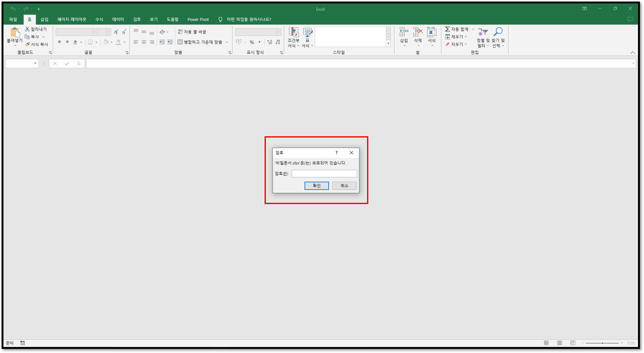
Task: Click the 취소 (Cancel) button
Action: coord(344,186)
